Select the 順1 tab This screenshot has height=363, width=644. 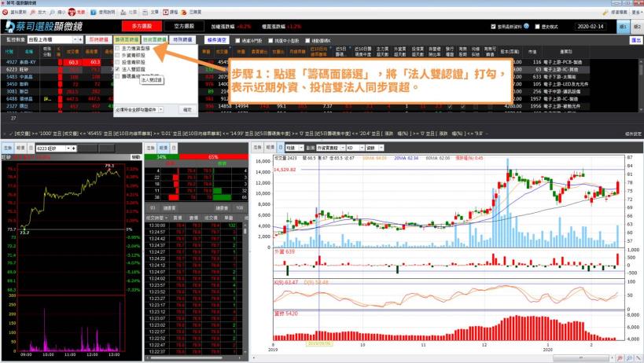(623, 26)
